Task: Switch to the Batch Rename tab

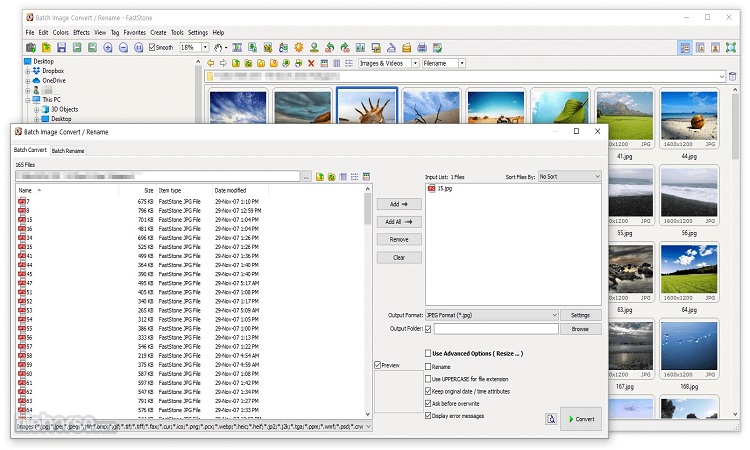Action: tap(68, 150)
